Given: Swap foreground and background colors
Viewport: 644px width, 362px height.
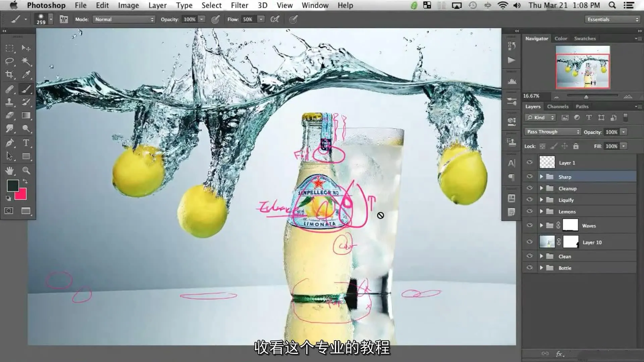Looking at the screenshot, I should (25, 181).
